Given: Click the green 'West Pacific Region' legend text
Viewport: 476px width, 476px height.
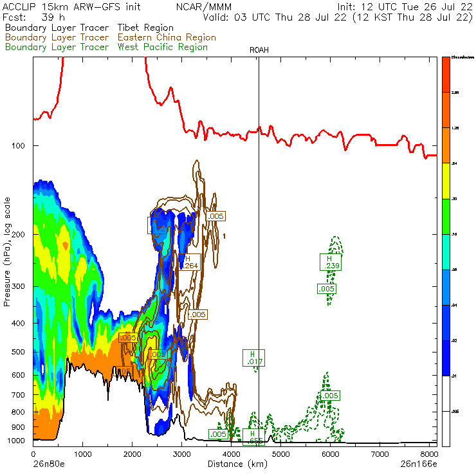Looking at the screenshot, I should coord(162,48).
